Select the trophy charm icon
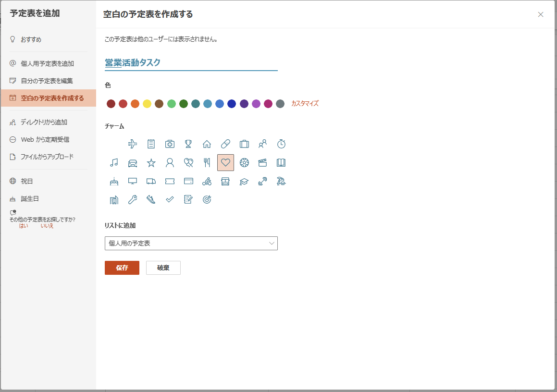 pos(188,144)
